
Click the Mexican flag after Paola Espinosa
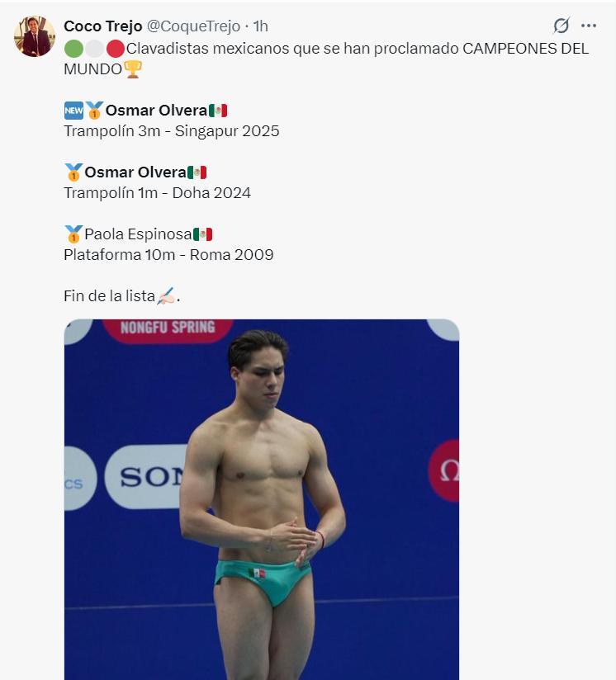202,234
